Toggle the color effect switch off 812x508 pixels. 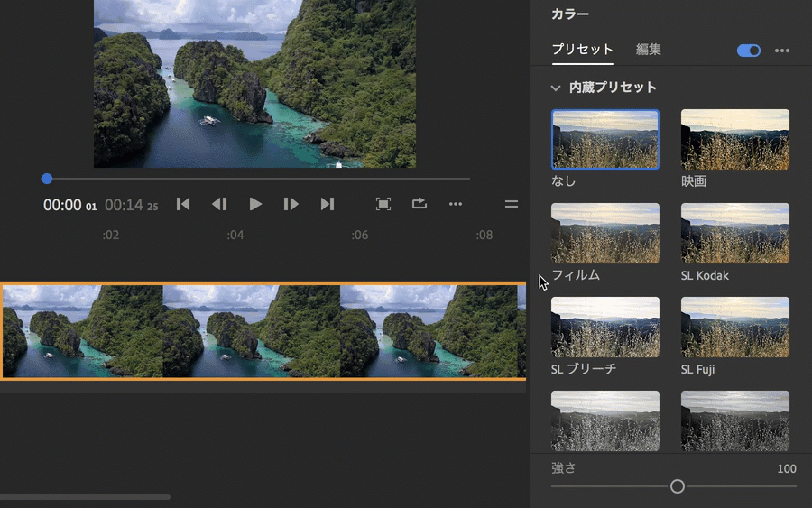tap(749, 51)
